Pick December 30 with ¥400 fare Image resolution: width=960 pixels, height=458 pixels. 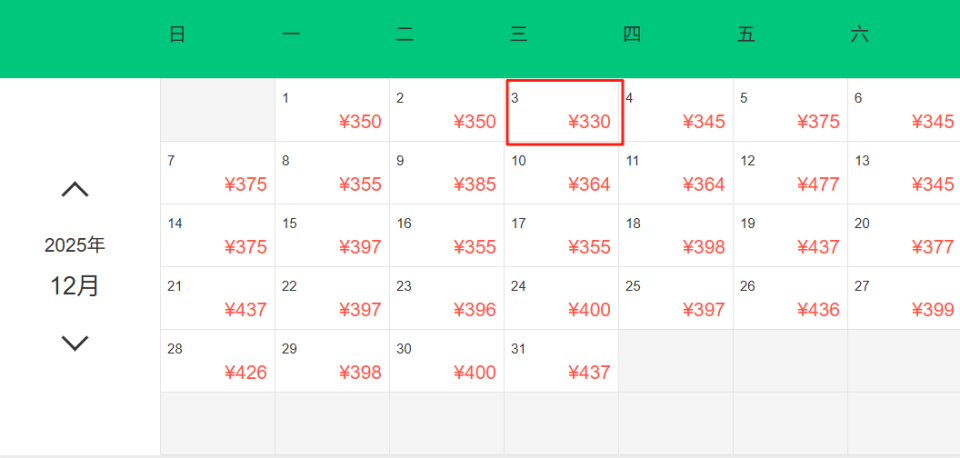click(x=446, y=361)
